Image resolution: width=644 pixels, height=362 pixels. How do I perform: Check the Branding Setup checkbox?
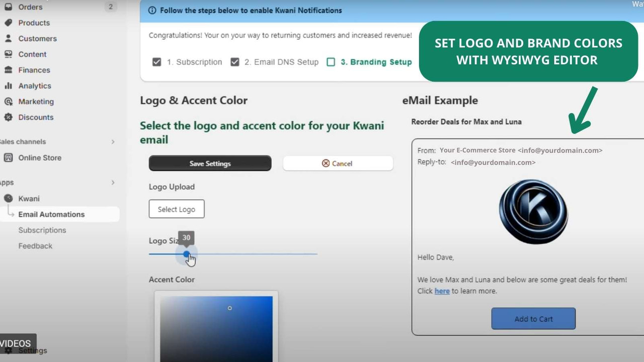(x=331, y=62)
